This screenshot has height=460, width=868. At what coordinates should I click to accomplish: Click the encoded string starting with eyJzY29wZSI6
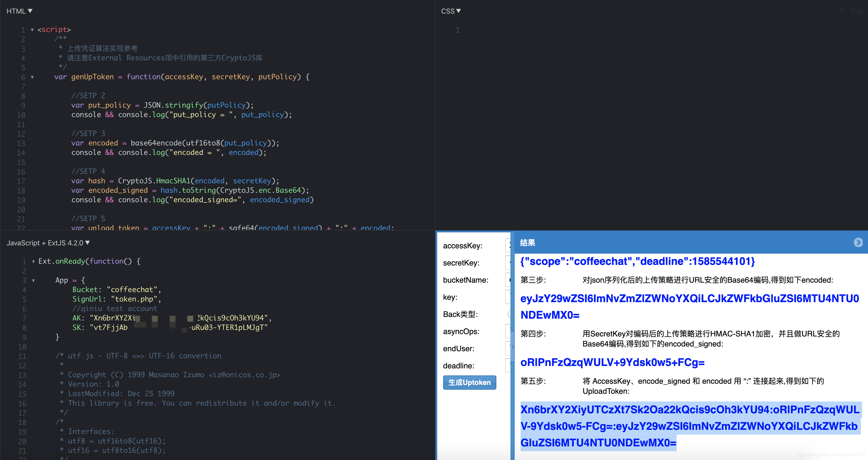[x=690, y=307]
